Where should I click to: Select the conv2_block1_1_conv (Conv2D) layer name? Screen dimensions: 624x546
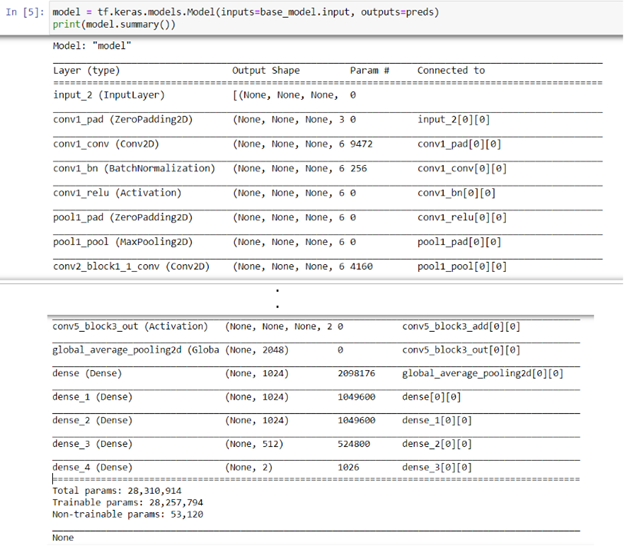tap(131, 267)
